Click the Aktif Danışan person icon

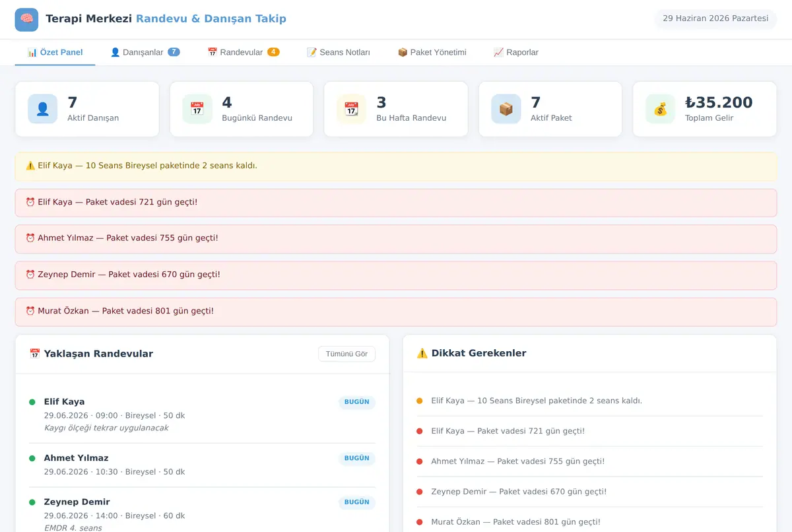pyautogui.click(x=42, y=109)
